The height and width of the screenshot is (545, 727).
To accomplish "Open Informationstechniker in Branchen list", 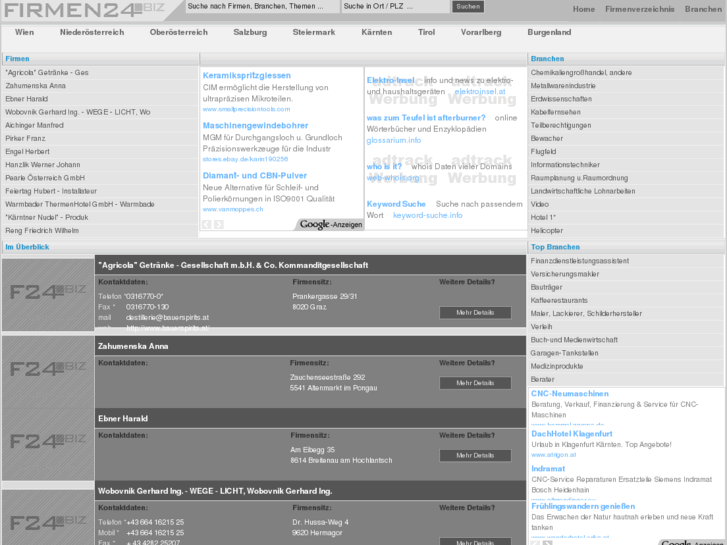I will 565,165.
